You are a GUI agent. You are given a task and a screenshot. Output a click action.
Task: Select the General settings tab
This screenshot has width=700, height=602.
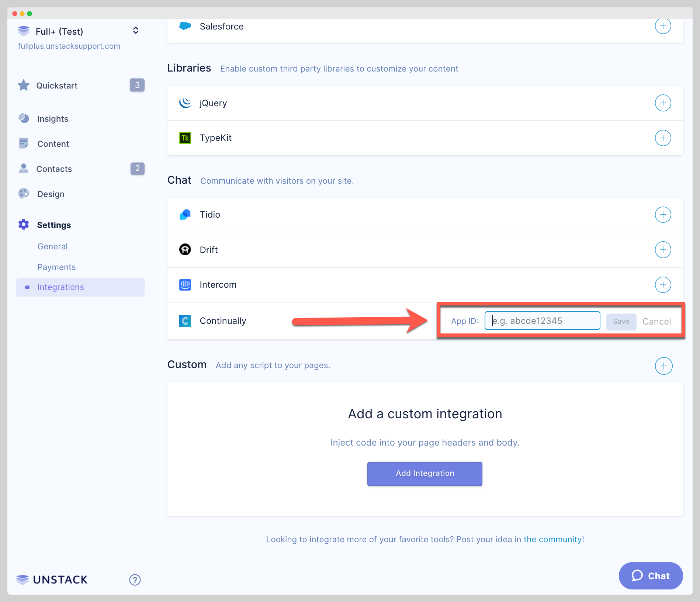52,246
